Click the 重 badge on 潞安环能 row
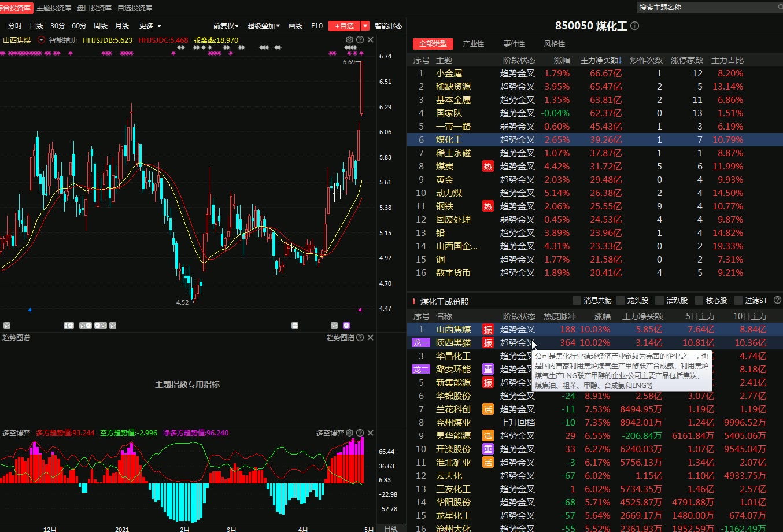This screenshot has width=783, height=532. pyautogui.click(x=487, y=370)
